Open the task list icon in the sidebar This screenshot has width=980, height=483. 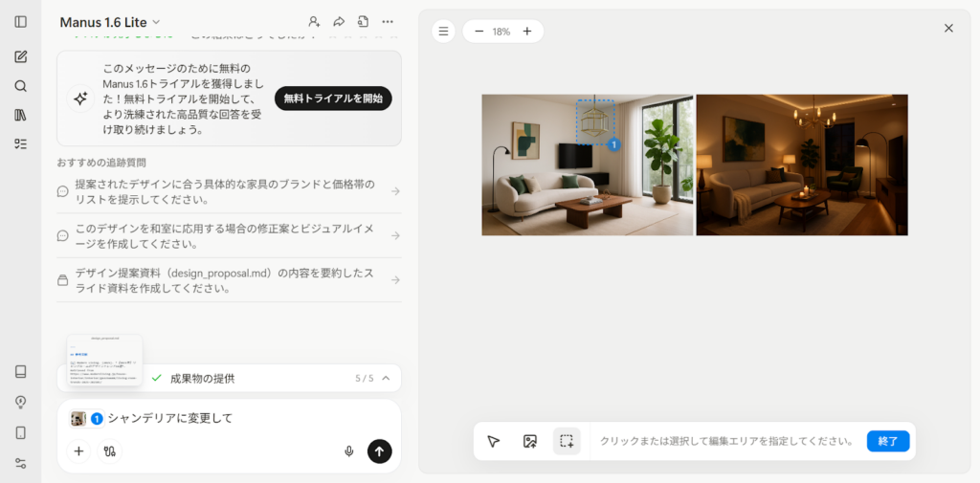pos(21,143)
